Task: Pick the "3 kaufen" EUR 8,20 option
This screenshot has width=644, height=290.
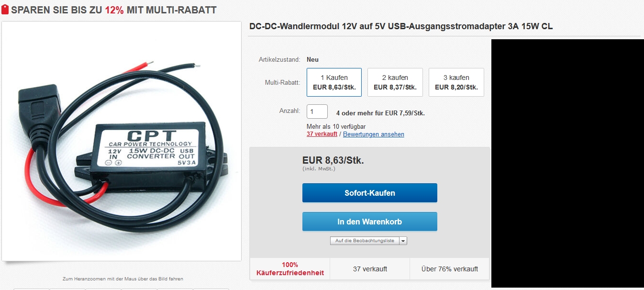Action: click(456, 82)
